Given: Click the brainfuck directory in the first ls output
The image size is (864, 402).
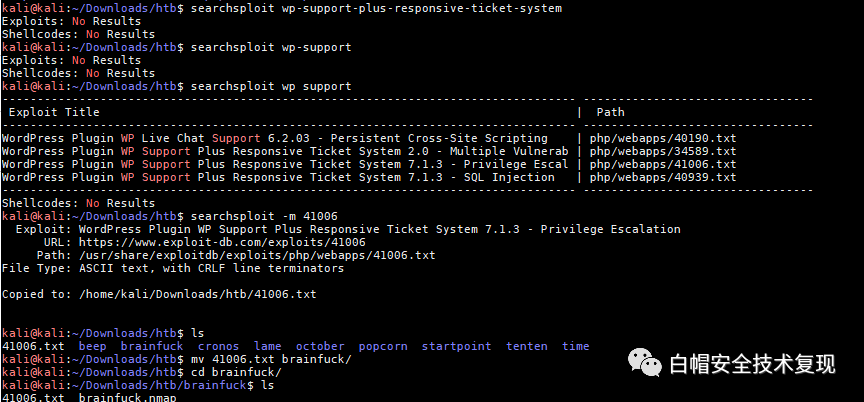Looking at the screenshot, I should [152, 346].
